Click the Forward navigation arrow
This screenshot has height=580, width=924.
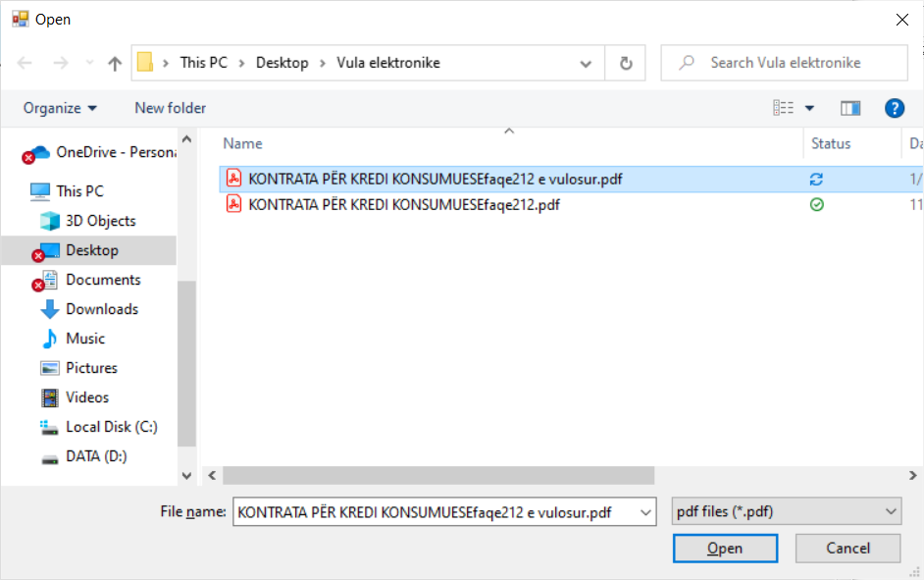tap(61, 63)
